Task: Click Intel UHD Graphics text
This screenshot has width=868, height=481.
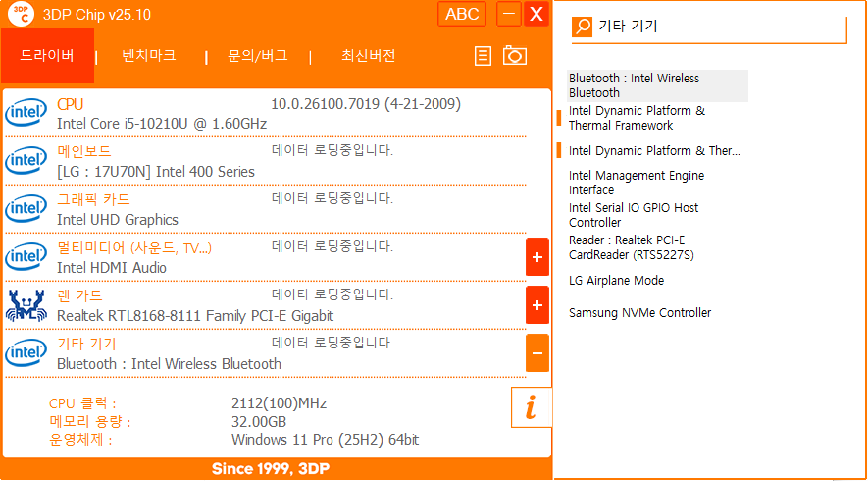Action: 118,220
